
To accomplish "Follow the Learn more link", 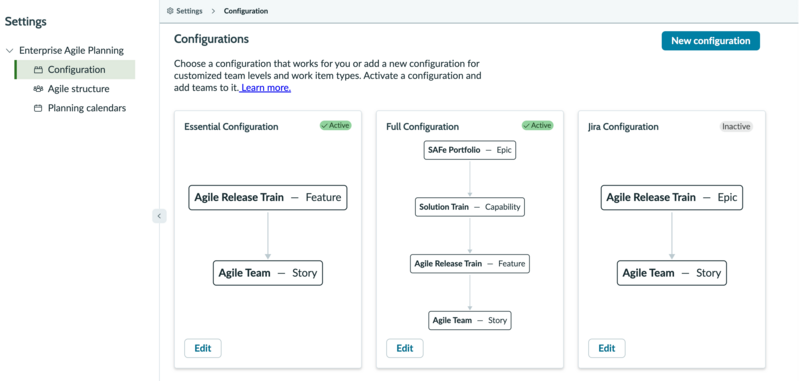I will click(x=265, y=88).
